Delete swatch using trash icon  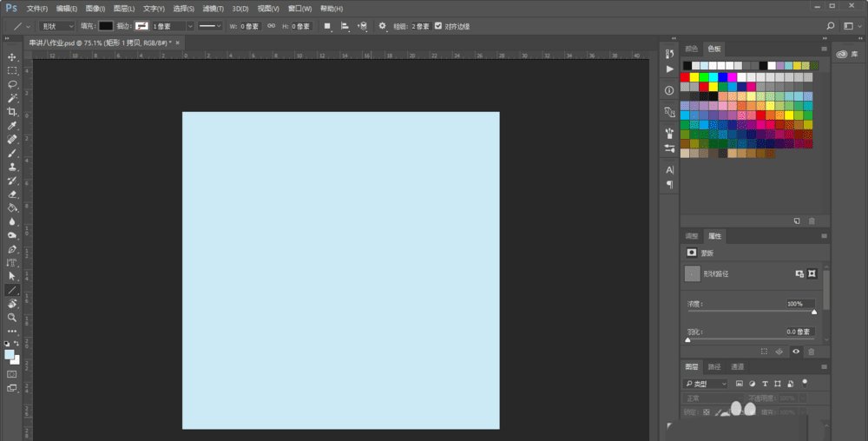point(812,221)
